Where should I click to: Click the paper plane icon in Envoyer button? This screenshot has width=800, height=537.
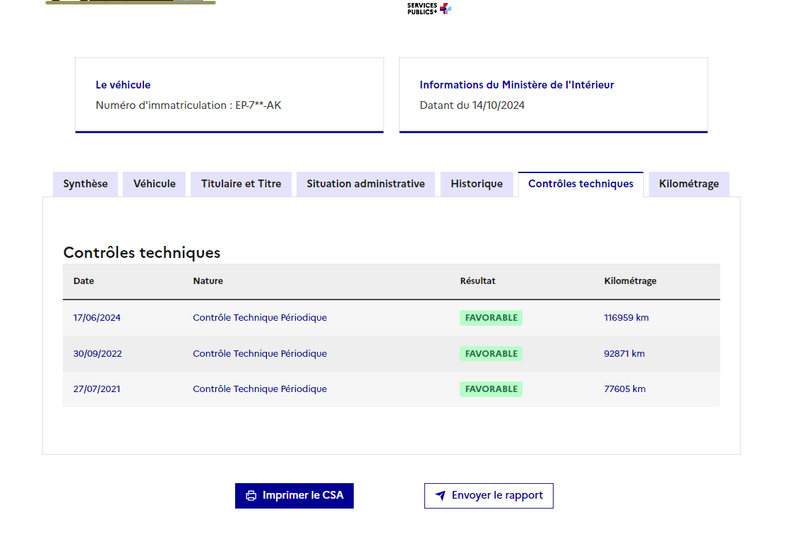pyautogui.click(x=440, y=496)
